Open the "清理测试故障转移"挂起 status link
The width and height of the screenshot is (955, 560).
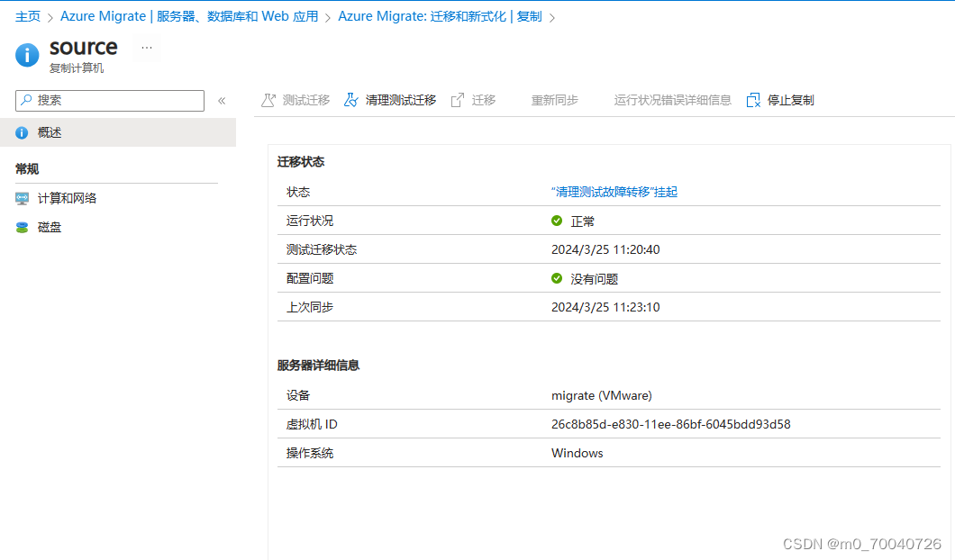tap(614, 192)
